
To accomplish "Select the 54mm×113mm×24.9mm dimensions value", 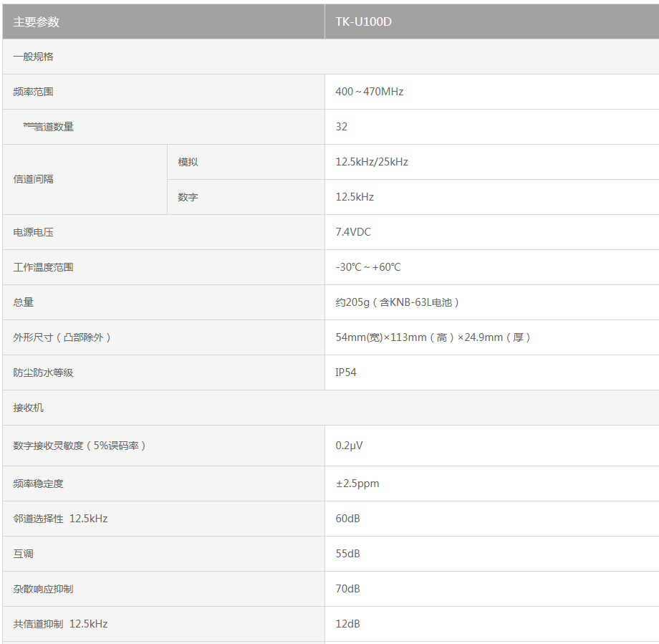I will click(433, 337).
